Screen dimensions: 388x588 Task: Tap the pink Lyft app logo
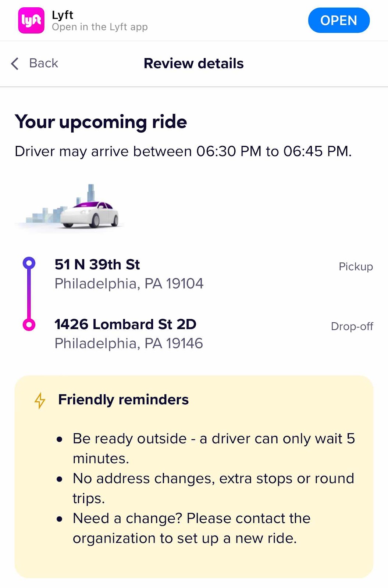coord(31,21)
